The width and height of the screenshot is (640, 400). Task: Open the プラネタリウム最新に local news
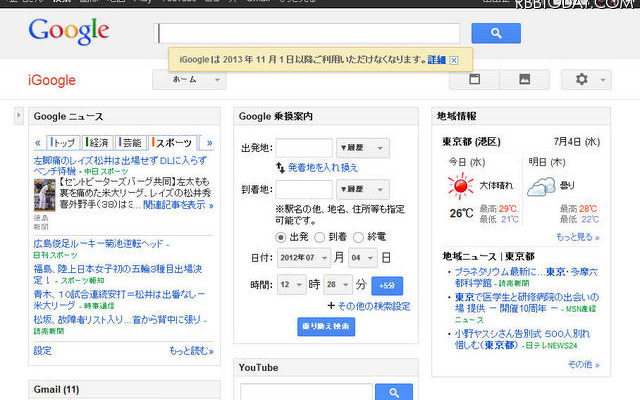(x=527, y=277)
